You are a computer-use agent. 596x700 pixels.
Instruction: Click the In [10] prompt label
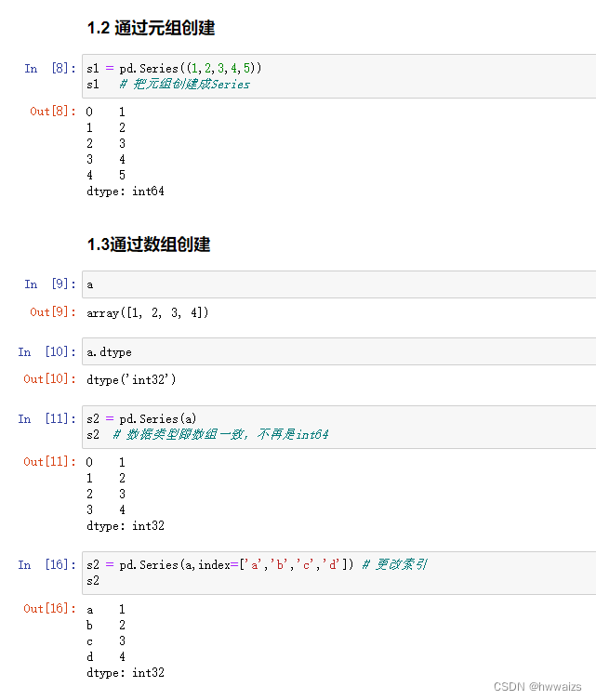click(46, 351)
